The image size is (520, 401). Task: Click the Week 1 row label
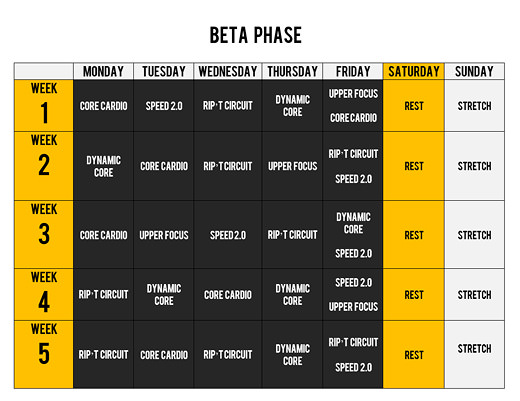coord(44,105)
